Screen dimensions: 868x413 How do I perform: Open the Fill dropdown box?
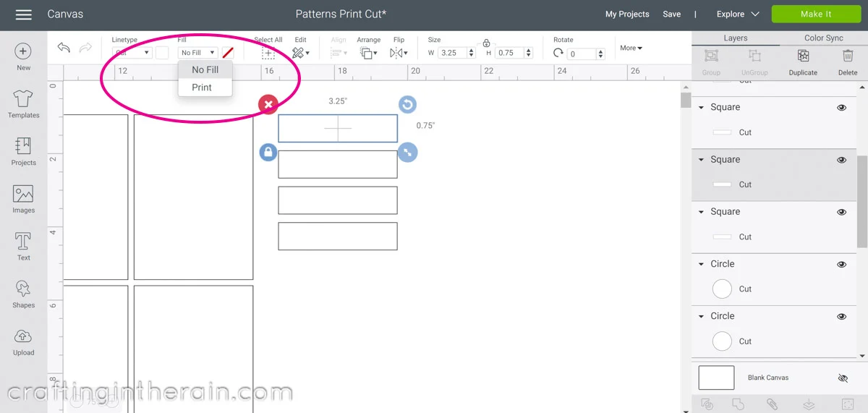(197, 53)
